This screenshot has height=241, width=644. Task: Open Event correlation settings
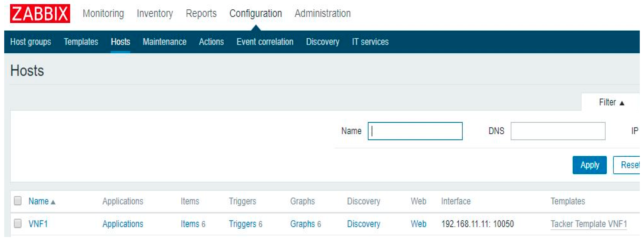click(265, 42)
